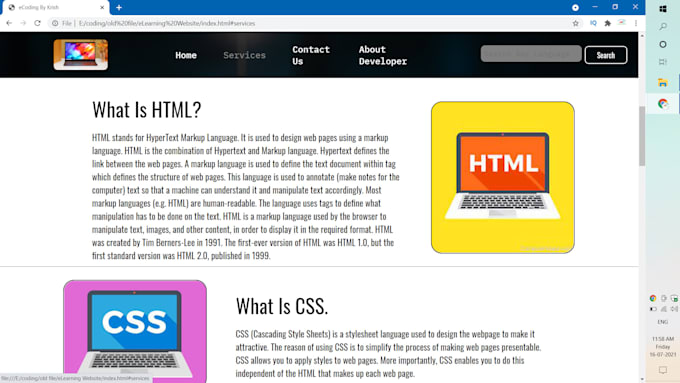
Task: Click the scrollbar up arrow
Action: [x=642, y=36]
